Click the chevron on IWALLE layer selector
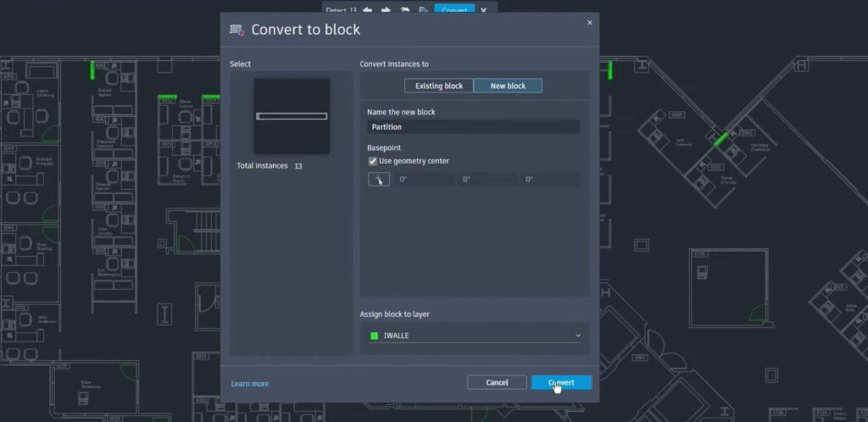 click(x=578, y=336)
